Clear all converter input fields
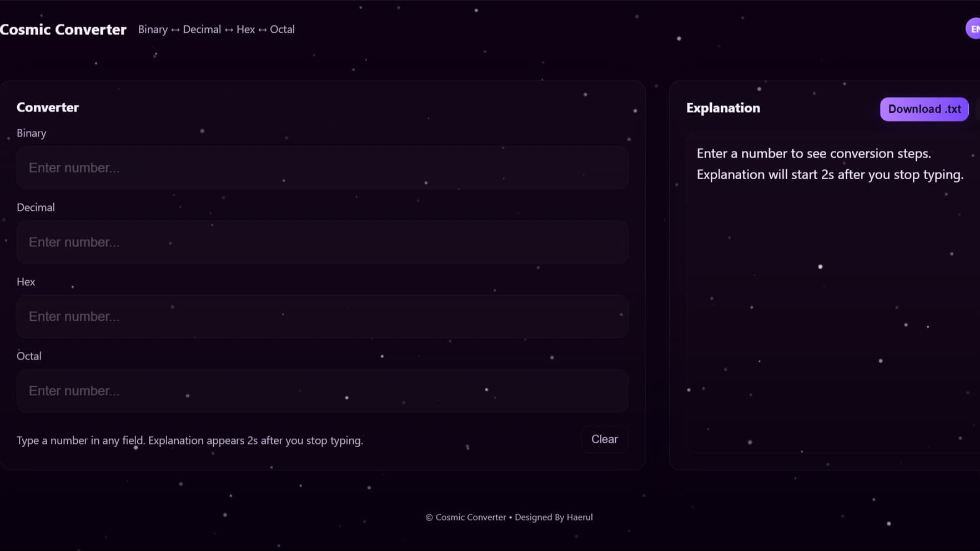Image resolution: width=980 pixels, height=551 pixels. 604,439
